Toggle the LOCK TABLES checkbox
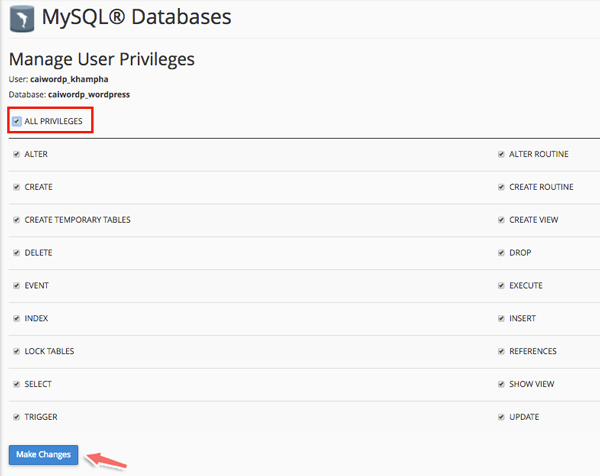The height and width of the screenshot is (476, 600). 16,352
